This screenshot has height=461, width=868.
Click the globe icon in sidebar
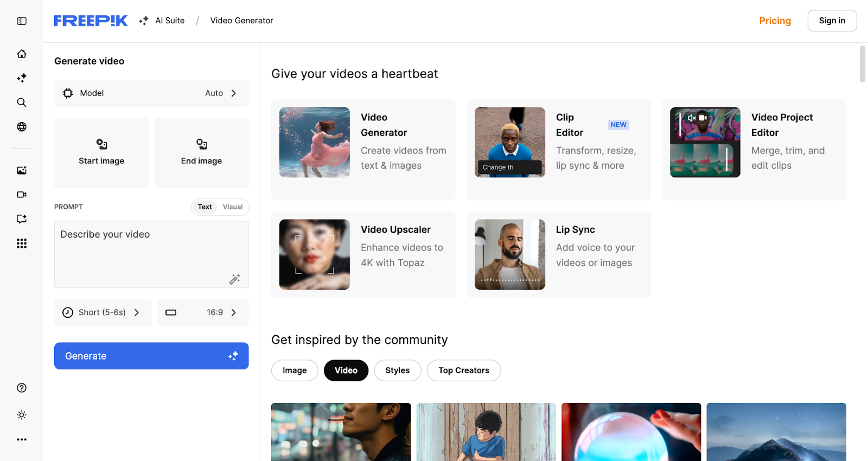[22, 127]
